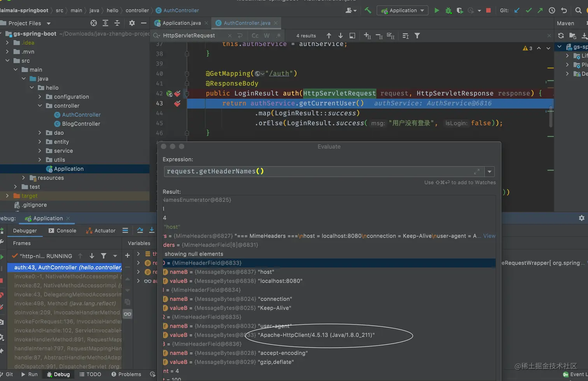The image size is (588, 381).
Task: Open the Problems tool window button
Action: (126, 374)
